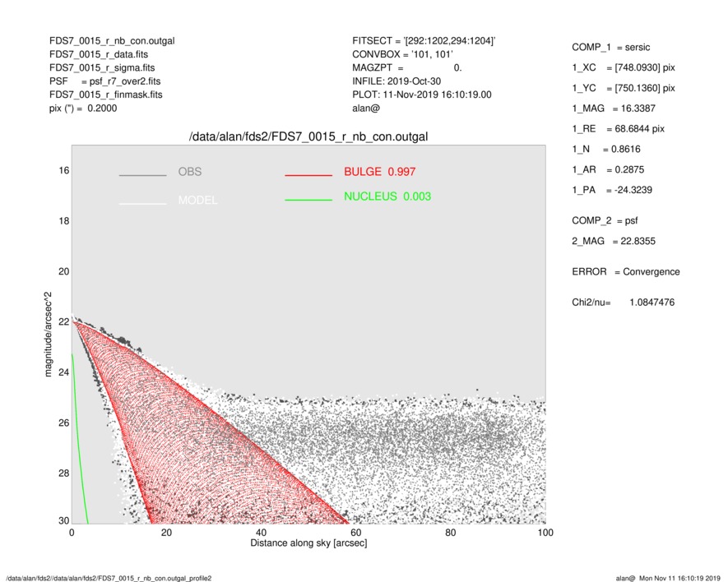
Task: Click the y-axis tick label 18
Action: pos(63,221)
